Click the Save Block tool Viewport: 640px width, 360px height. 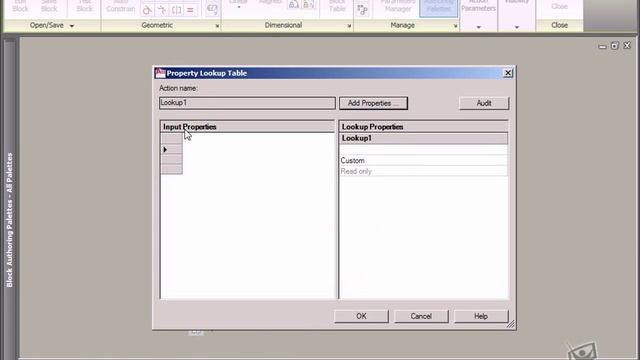click(49, 6)
